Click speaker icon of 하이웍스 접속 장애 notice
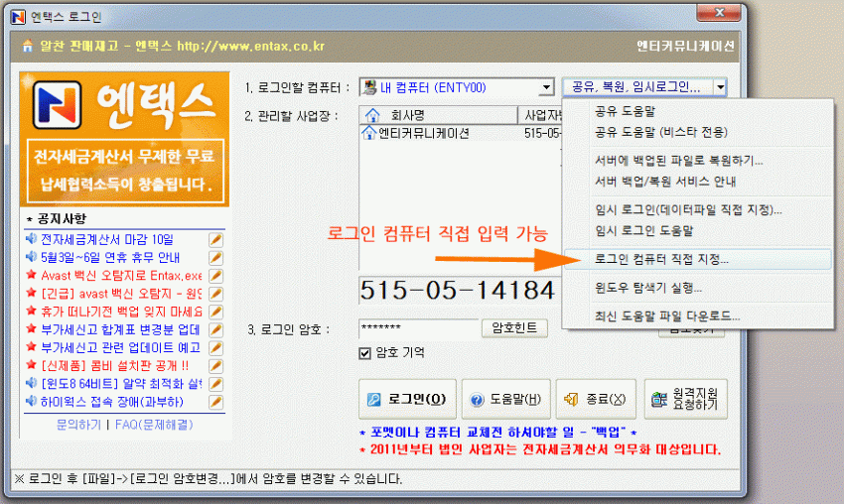844x504 pixels. point(31,401)
